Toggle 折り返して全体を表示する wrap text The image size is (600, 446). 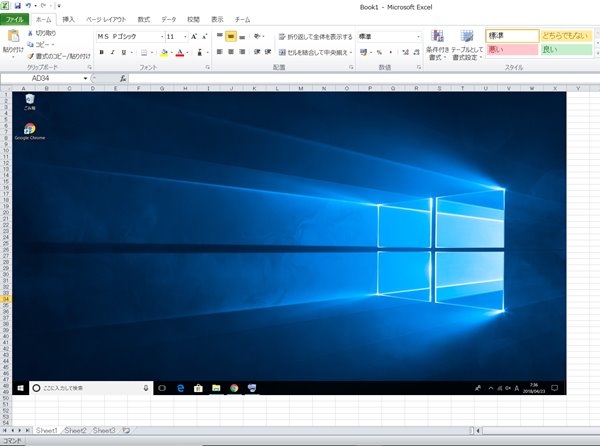tap(315, 37)
